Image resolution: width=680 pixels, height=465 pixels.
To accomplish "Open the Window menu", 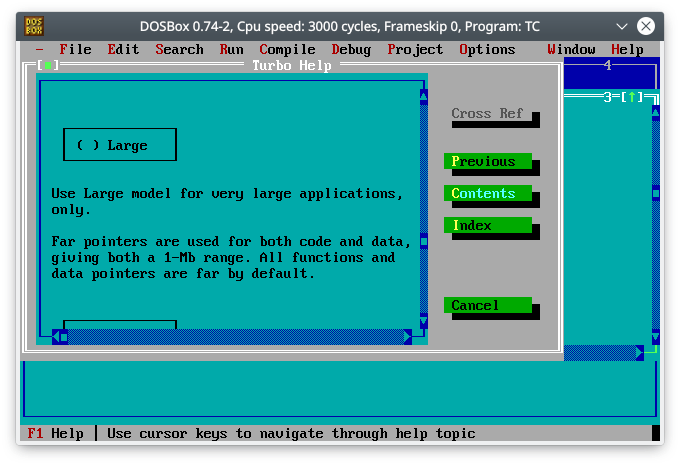I will (571, 49).
